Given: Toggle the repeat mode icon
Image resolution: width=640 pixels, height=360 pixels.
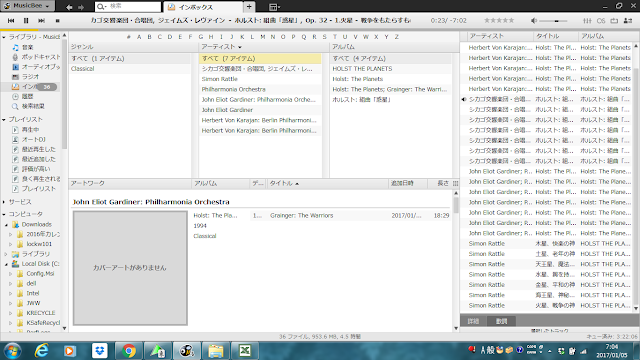Looking at the screenshot, I should coord(614,20).
